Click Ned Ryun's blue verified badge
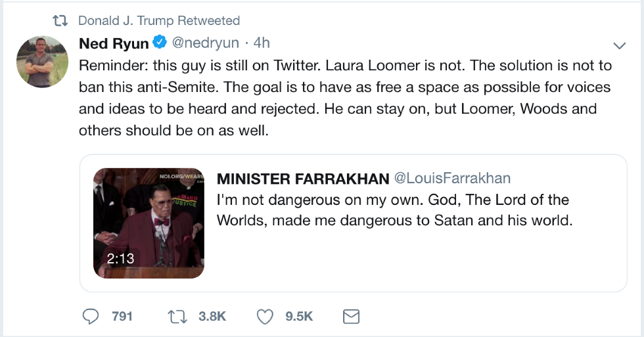This screenshot has height=337, width=644. 159,43
